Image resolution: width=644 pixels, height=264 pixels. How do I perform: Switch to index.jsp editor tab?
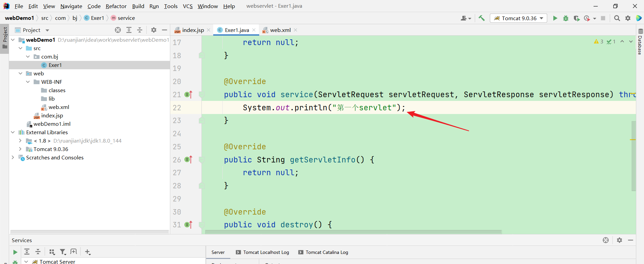(x=193, y=30)
